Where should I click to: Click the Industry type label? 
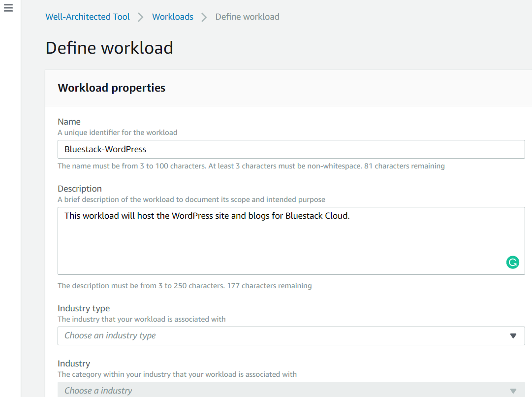click(x=84, y=308)
